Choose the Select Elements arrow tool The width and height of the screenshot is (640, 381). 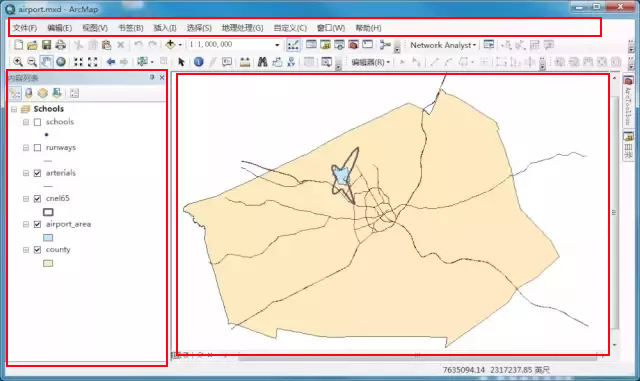pyautogui.click(x=181, y=62)
